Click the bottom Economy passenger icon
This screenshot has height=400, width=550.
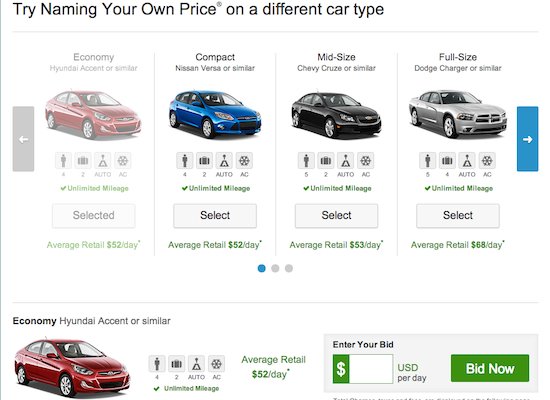click(x=157, y=364)
